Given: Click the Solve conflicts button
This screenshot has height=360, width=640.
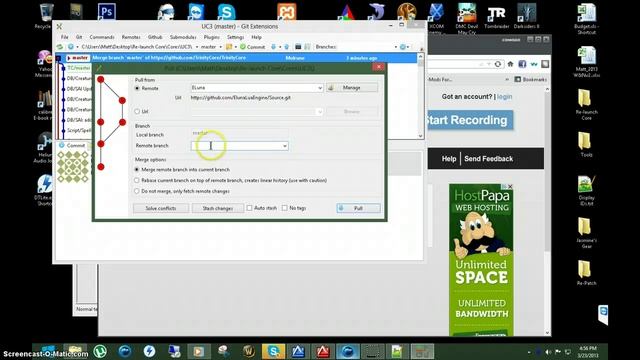Looking at the screenshot, I should point(161,208).
